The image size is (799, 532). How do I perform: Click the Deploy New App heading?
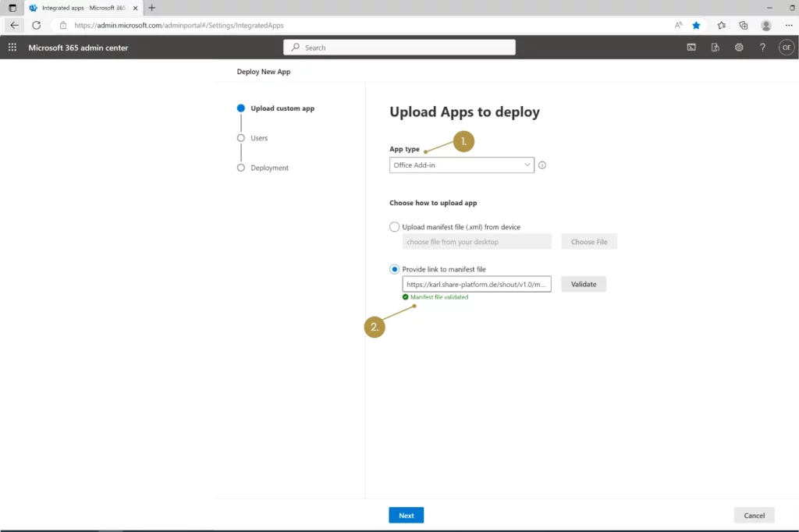[264, 71]
